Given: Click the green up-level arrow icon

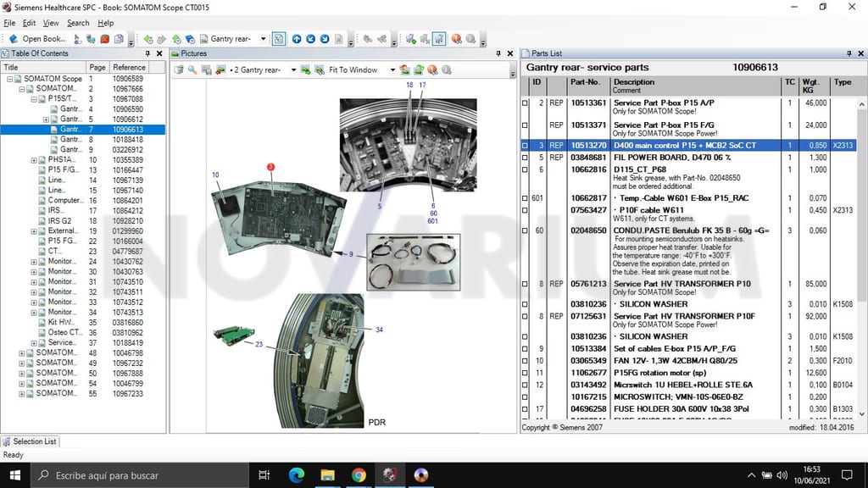Looking at the screenshot, I should [176, 39].
